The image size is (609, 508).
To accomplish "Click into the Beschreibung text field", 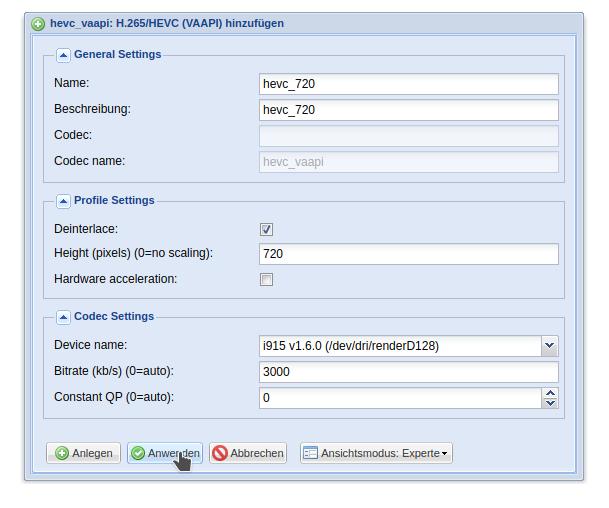I will [409, 110].
